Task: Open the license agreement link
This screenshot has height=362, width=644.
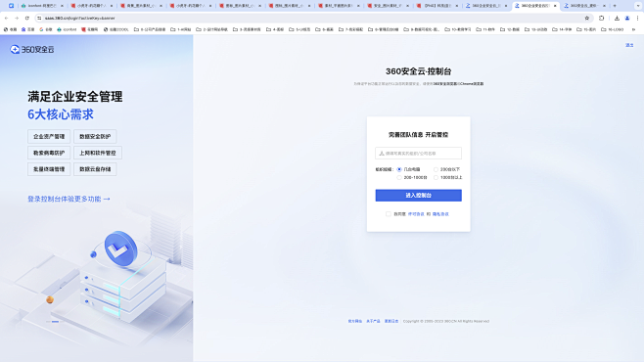Action: click(x=416, y=214)
